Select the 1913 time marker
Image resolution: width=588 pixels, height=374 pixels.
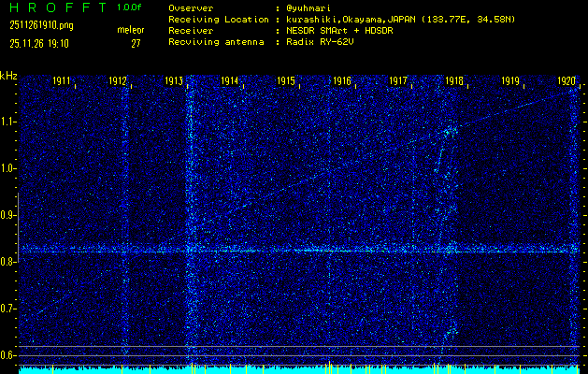click(175, 82)
